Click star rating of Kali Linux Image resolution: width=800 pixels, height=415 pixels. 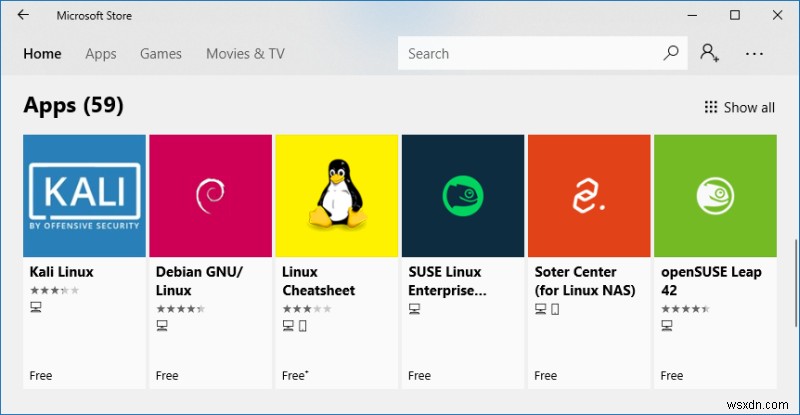coord(55,290)
